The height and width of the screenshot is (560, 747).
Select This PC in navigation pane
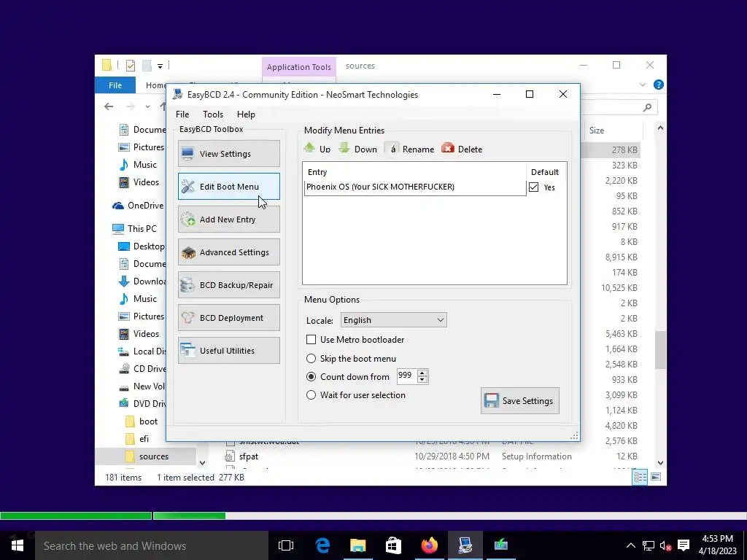coord(134,228)
